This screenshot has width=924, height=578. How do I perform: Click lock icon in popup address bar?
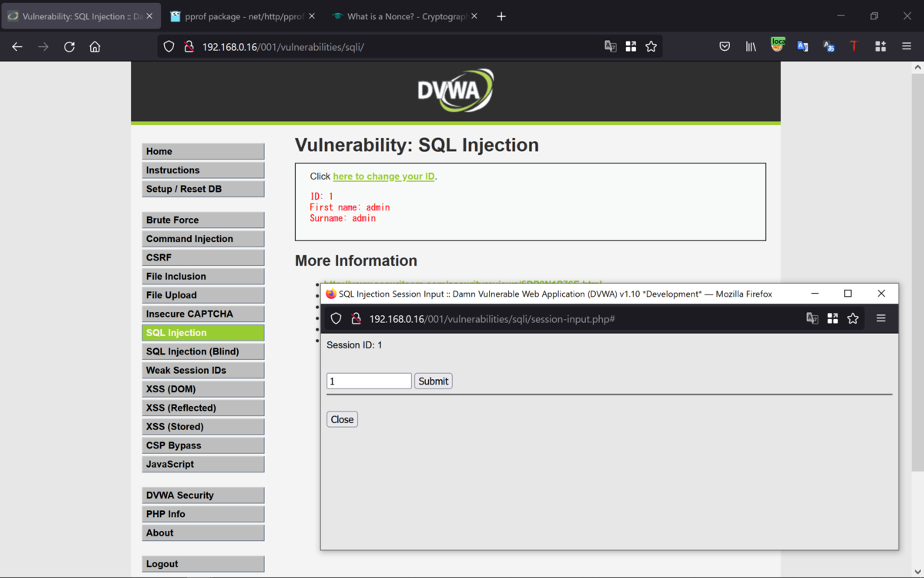click(x=356, y=318)
